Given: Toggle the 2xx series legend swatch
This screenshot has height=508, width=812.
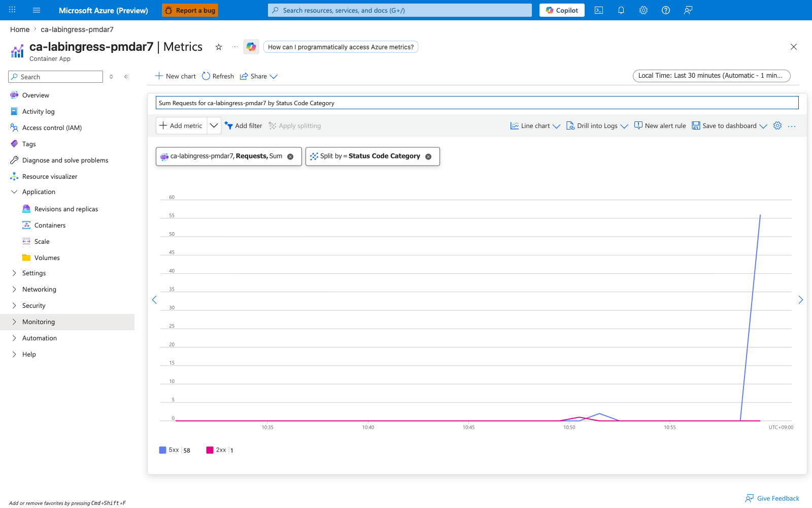Looking at the screenshot, I should pyautogui.click(x=210, y=450).
